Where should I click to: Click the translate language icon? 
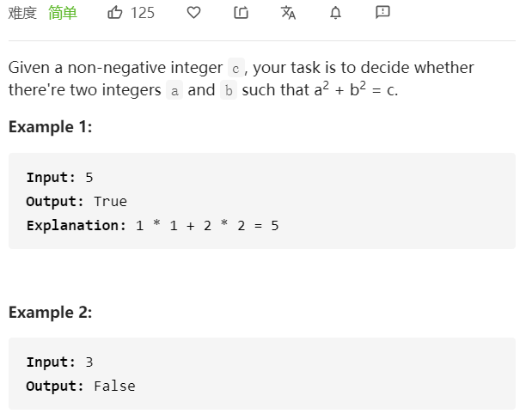pyautogui.click(x=288, y=13)
